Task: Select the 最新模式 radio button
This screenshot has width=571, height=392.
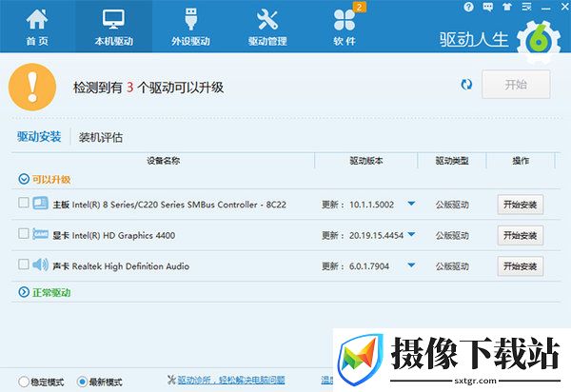Action: point(82,382)
